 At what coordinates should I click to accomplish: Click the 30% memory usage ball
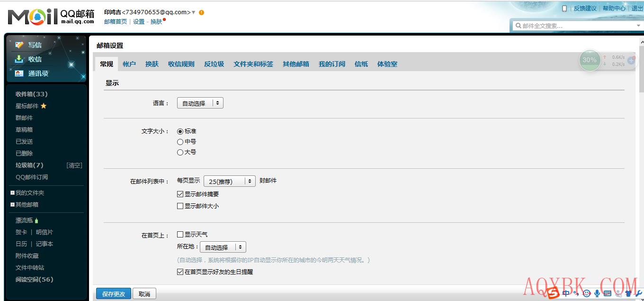pyautogui.click(x=590, y=60)
